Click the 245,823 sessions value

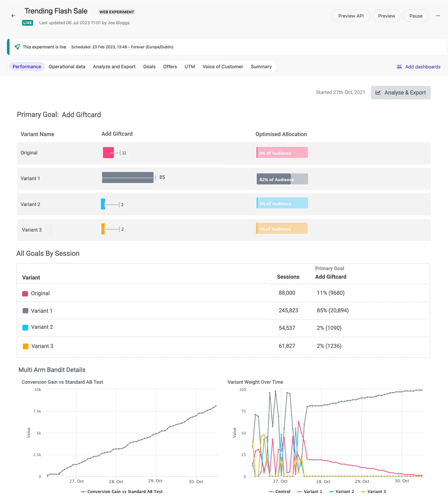tap(288, 310)
